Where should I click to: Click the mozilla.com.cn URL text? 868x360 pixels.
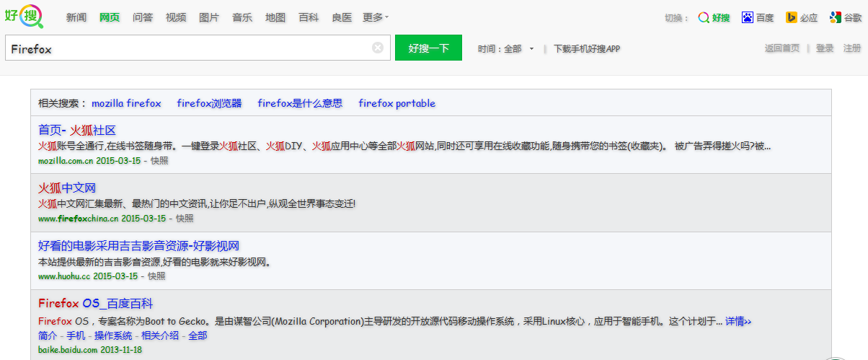(66, 160)
